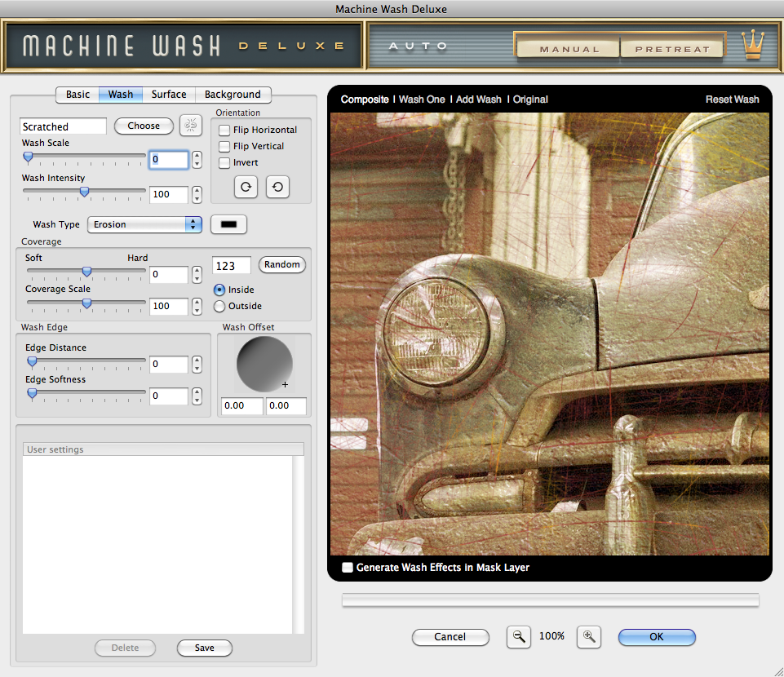Show the Wash One preview
The height and width of the screenshot is (677, 784).
[422, 100]
